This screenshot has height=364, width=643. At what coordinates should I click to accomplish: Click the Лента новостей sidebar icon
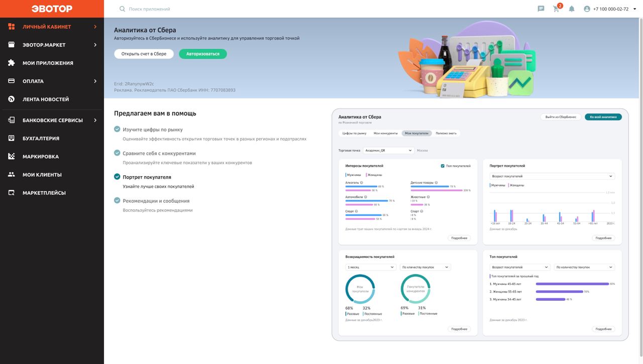coord(12,99)
